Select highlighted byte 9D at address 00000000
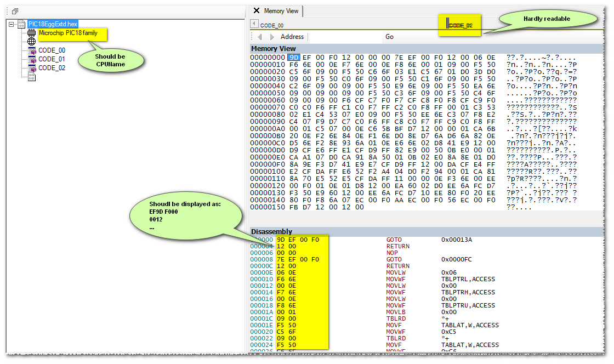The height and width of the screenshot is (364, 614). pos(294,58)
